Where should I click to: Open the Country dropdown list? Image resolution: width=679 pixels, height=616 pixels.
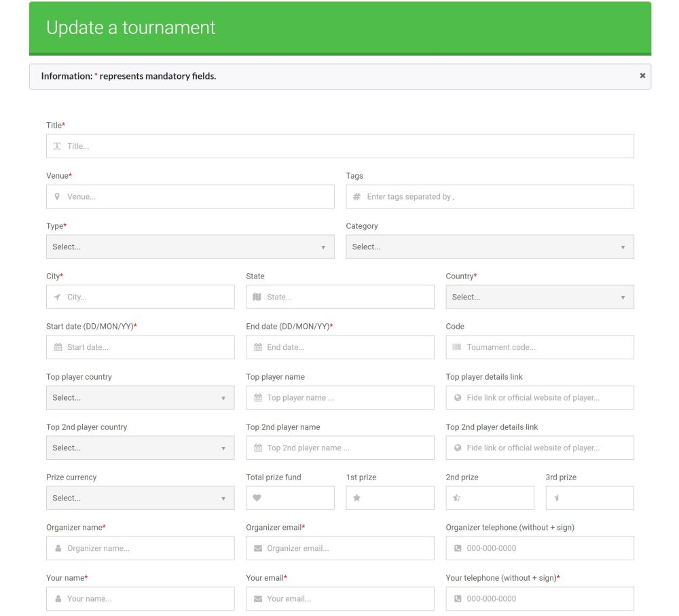540,297
